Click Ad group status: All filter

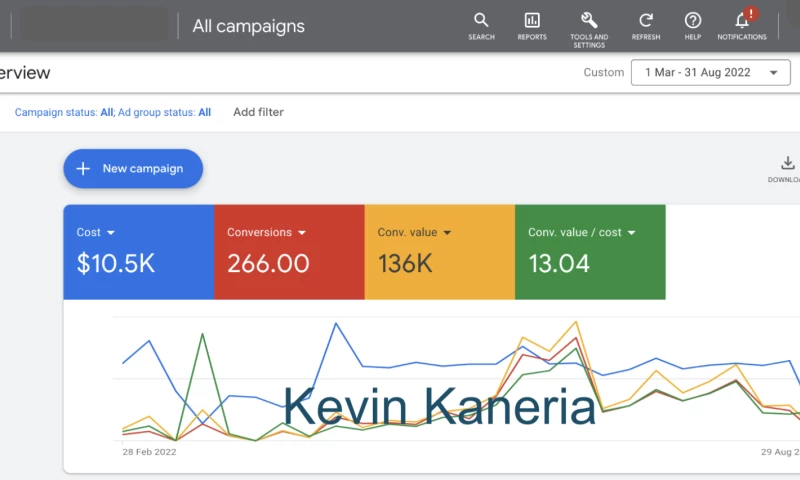[x=164, y=113]
